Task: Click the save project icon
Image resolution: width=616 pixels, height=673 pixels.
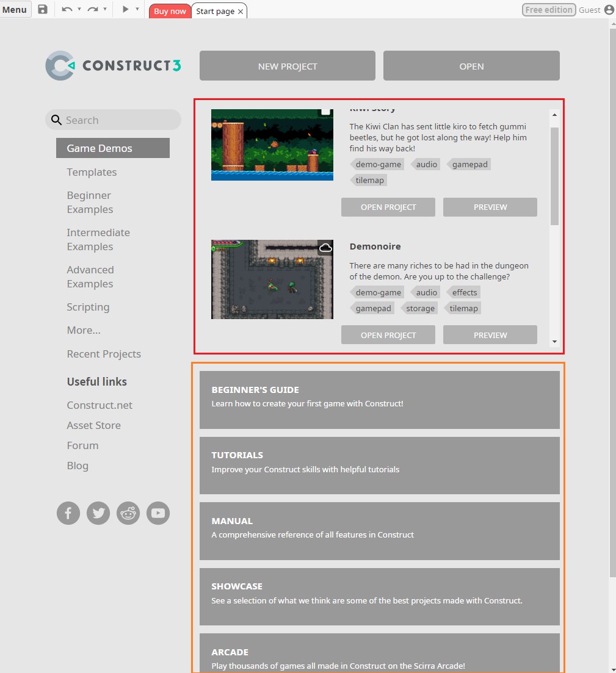Action: point(43,9)
